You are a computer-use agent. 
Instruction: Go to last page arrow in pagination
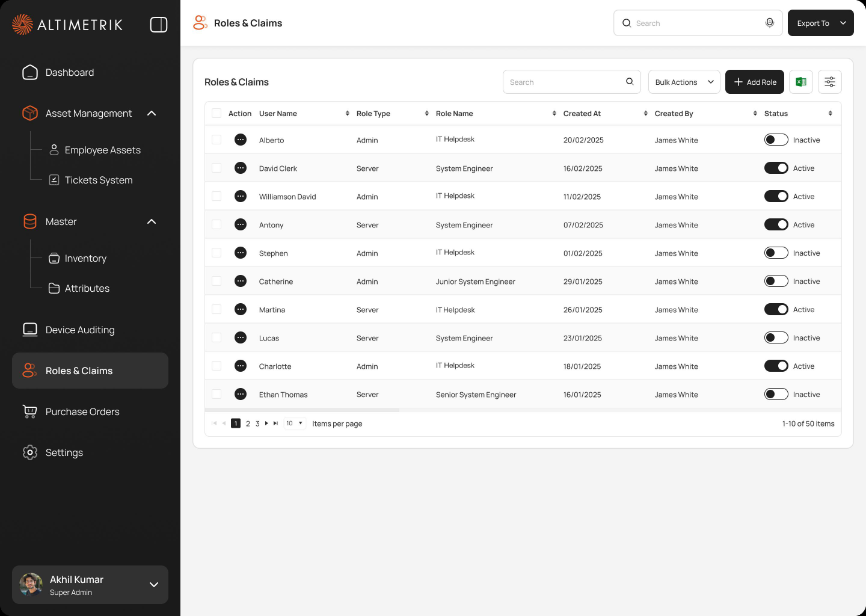tap(275, 423)
